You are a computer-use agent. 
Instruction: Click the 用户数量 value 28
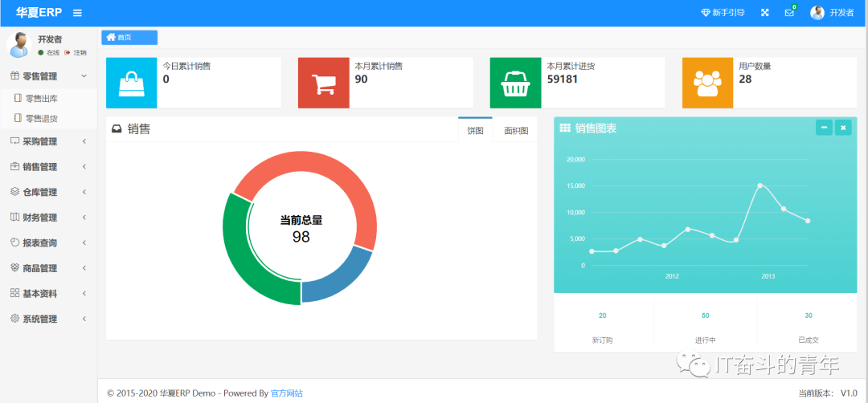pos(745,79)
